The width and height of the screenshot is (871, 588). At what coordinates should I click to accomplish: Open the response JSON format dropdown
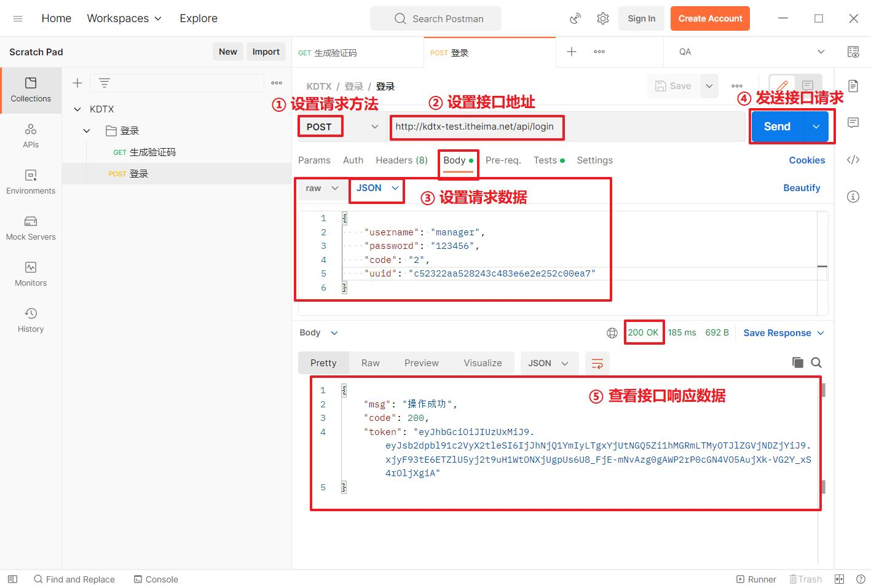pyautogui.click(x=548, y=363)
